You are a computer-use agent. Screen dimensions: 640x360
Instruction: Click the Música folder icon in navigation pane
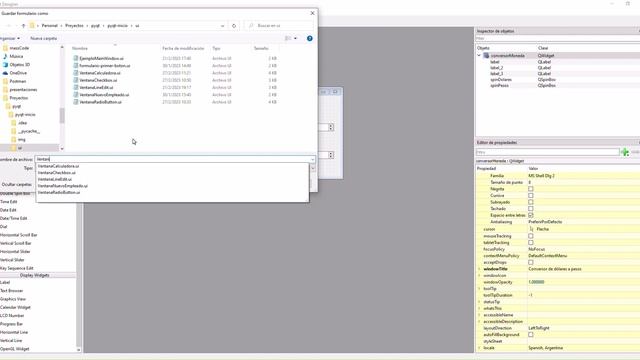pyautogui.click(x=5, y=56)
